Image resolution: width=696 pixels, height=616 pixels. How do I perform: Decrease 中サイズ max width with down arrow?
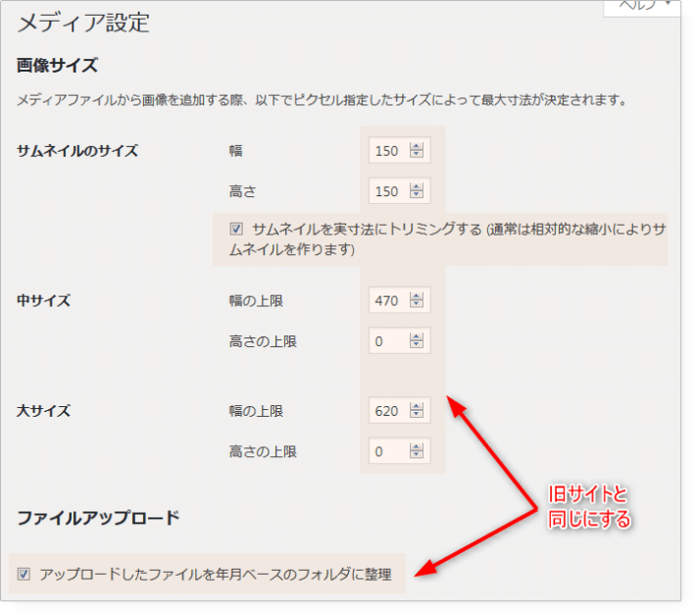(417, 305)
